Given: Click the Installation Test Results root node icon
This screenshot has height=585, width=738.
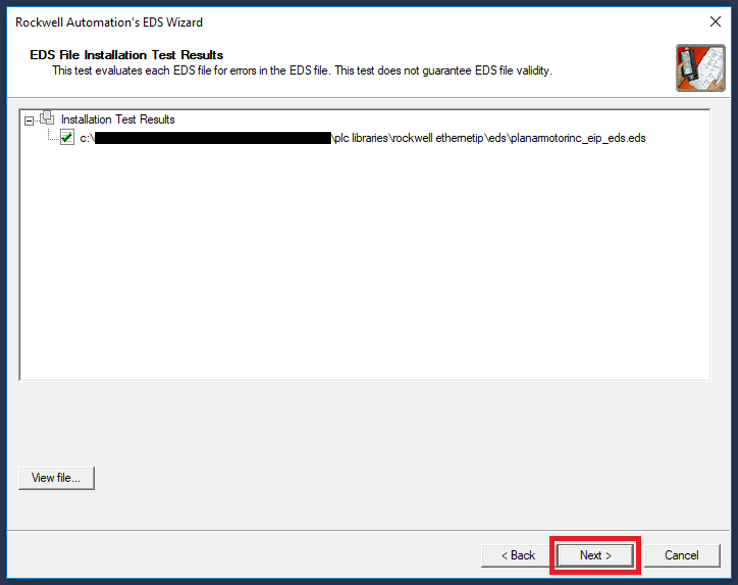Looking at the screenshot, I should point(47,119).
